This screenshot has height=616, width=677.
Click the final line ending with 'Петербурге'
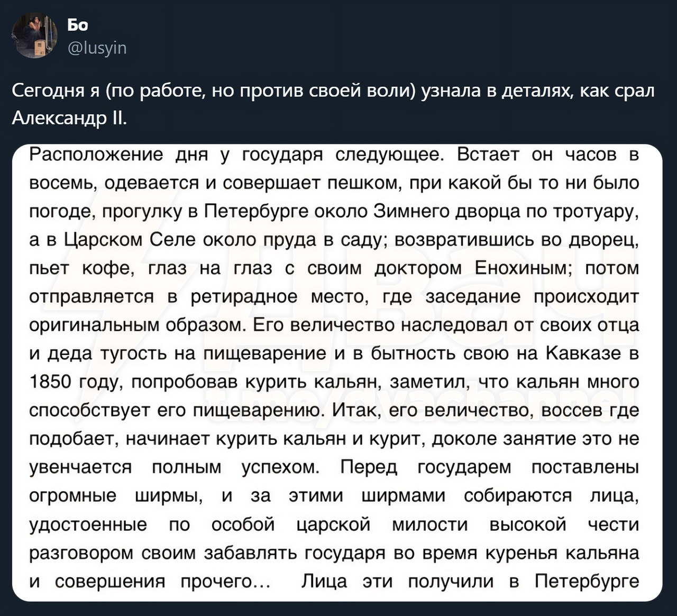[334, 581]
